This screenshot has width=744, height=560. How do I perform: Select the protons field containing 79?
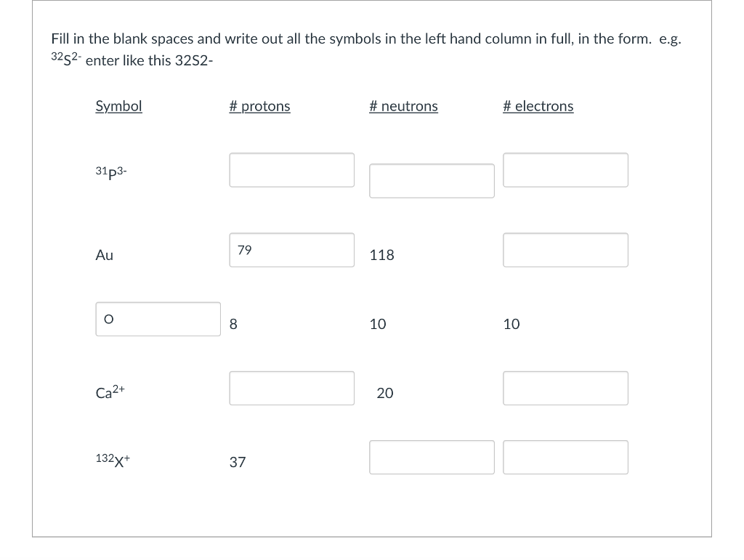click(x=291, y=250)
